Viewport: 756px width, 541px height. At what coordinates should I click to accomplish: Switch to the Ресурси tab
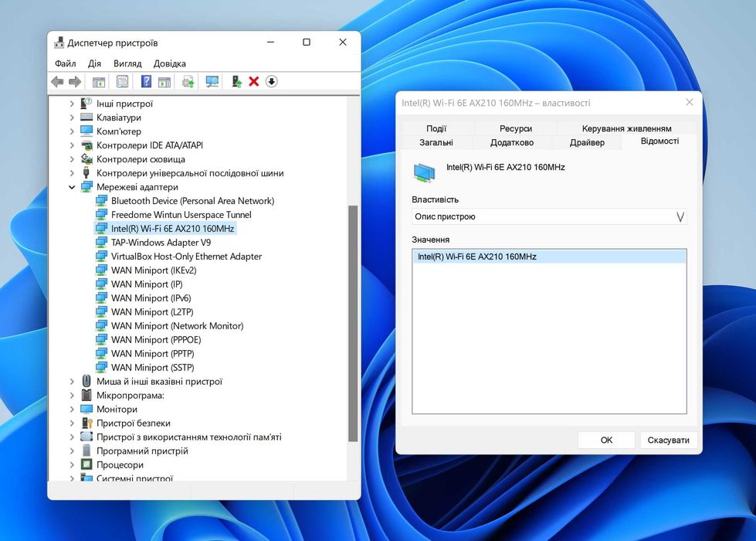point(516,128)
